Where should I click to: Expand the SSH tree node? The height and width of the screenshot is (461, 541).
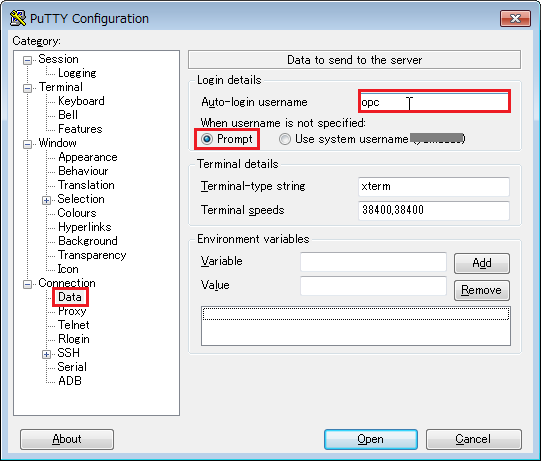tap(47, 354)
